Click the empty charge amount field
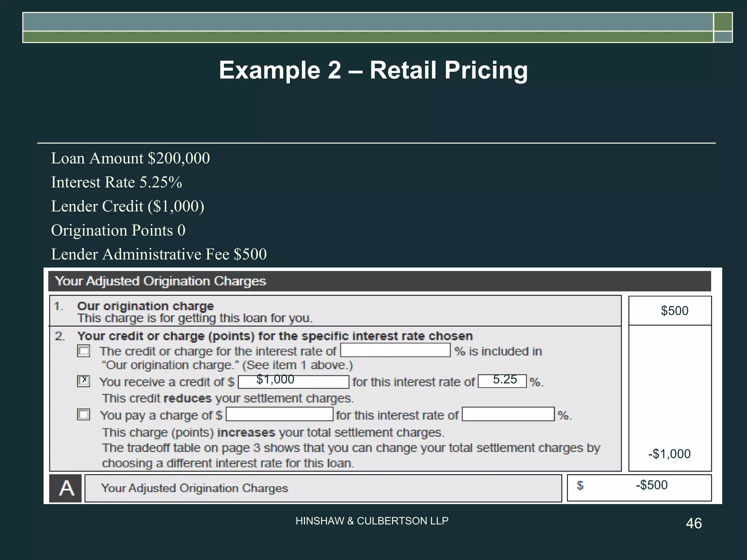This screenshot has height=560, width=747. [x=279, y=414]
